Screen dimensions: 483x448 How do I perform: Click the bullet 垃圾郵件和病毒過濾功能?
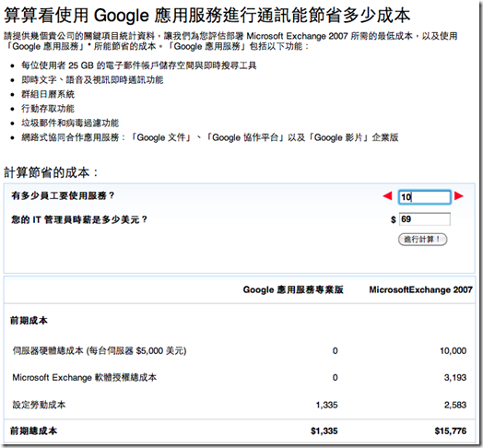(70, 123)
